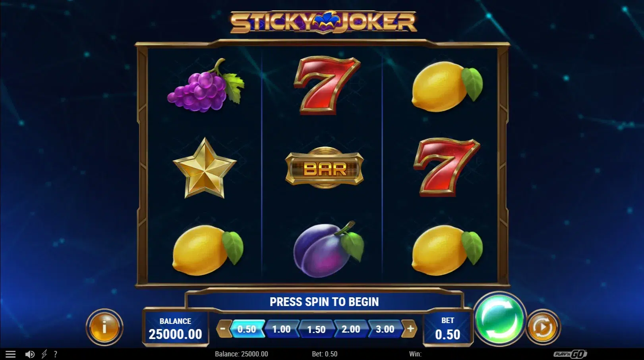Open the orange info paytable button
644x360 pixels.
coord(104,327)
